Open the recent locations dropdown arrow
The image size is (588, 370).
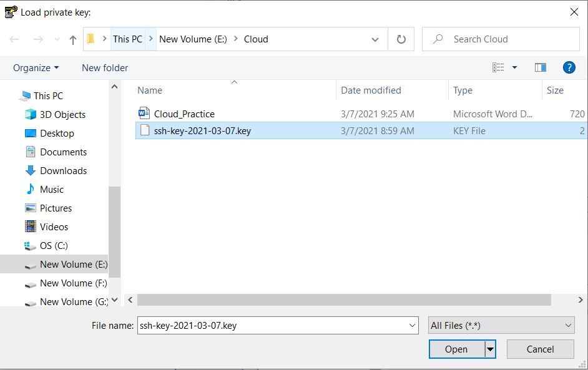(57, 39)
